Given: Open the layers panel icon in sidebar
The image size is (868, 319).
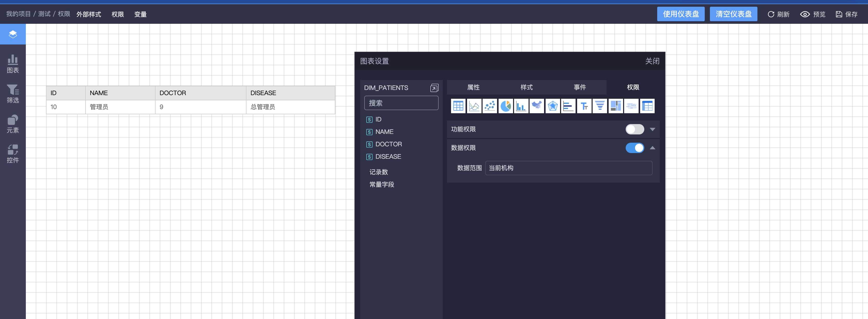Looking at the screenshot, I should click(x=13, y=34).
